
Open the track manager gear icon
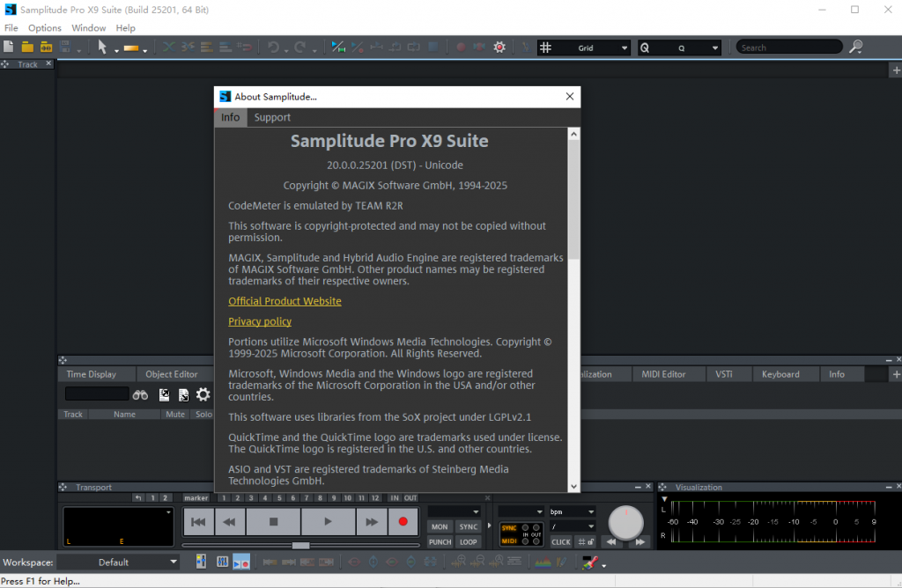pos(203,394)
